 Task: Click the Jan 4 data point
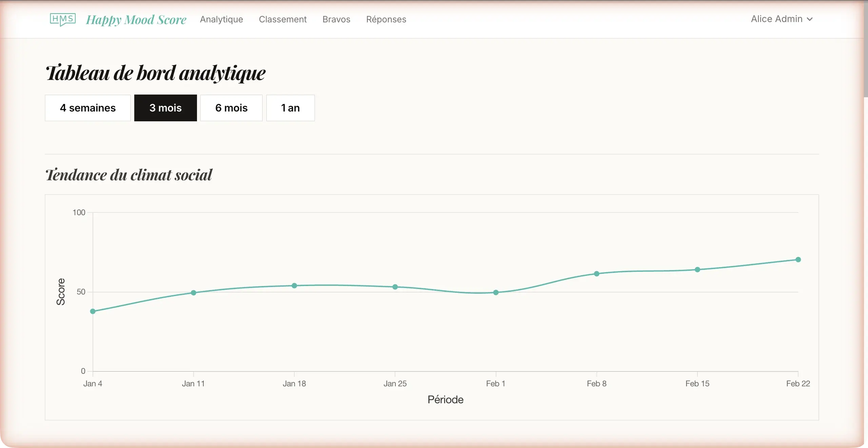point(93,311)
